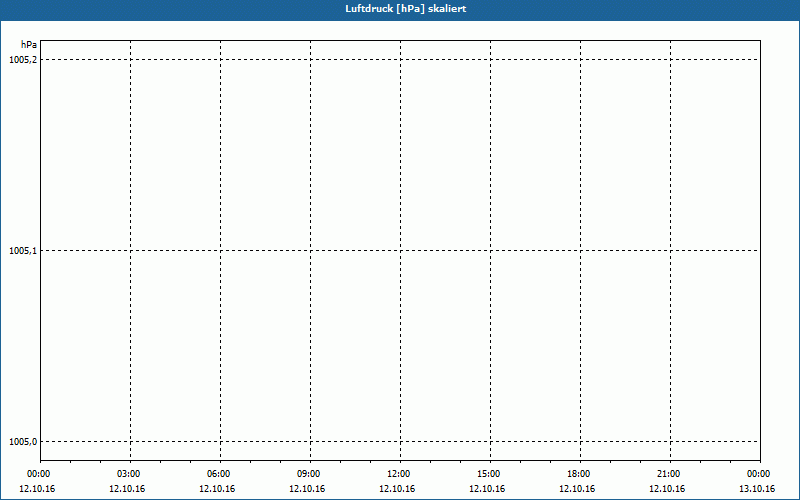Screen dimensions: 800x500
Task: Click the 1005,0 y-axis value
Action: (x=23, y=441)
